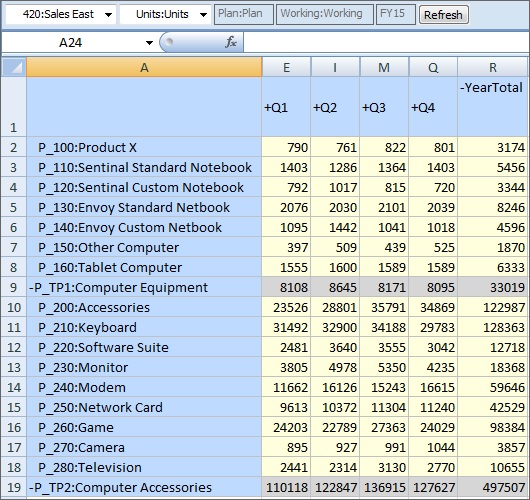Expand the +Q4 header cell
530x500 pixels.
coord(433,107)
